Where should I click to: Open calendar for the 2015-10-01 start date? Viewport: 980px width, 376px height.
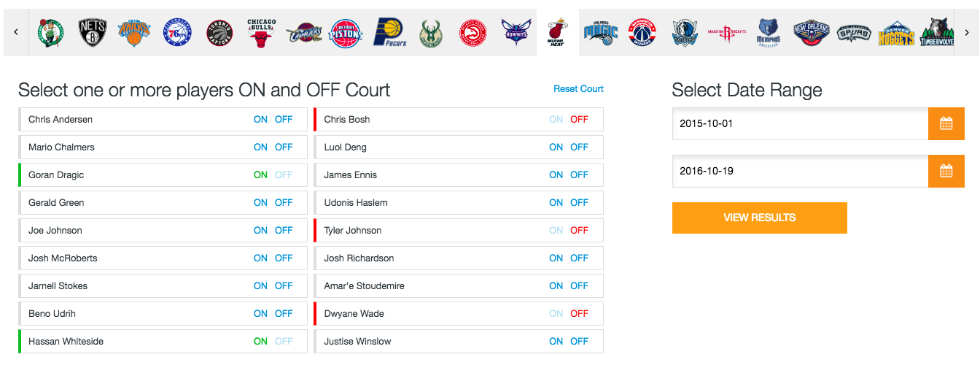tap(946, 123)
